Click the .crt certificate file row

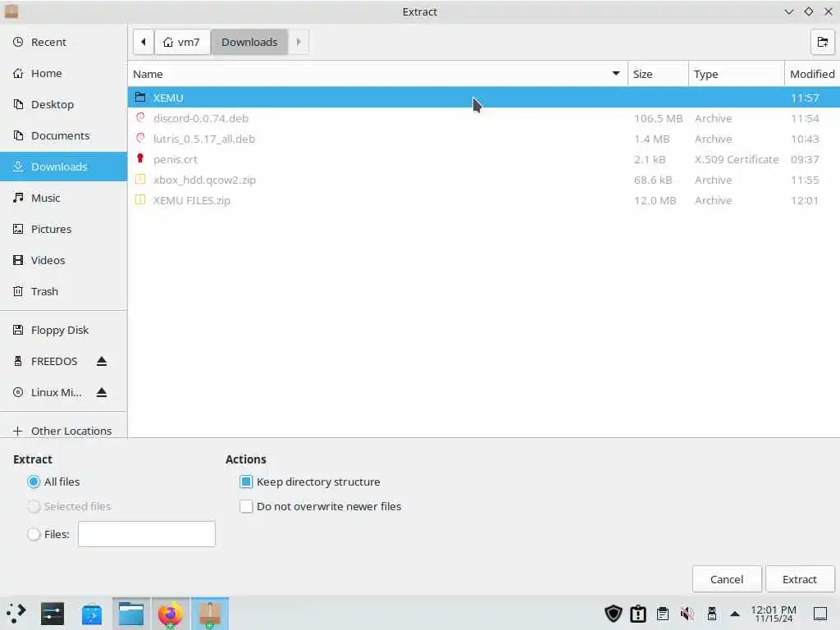484,159
